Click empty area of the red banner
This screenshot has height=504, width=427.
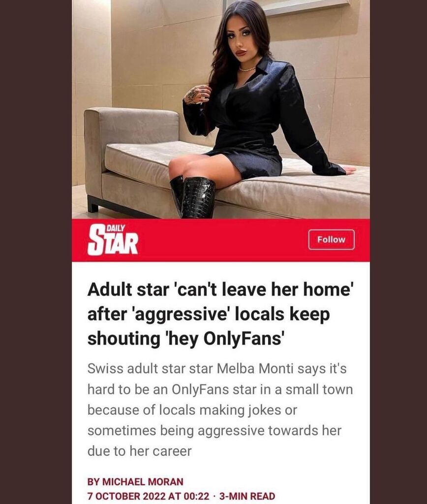pyautogui.click(x=222, y=240)
